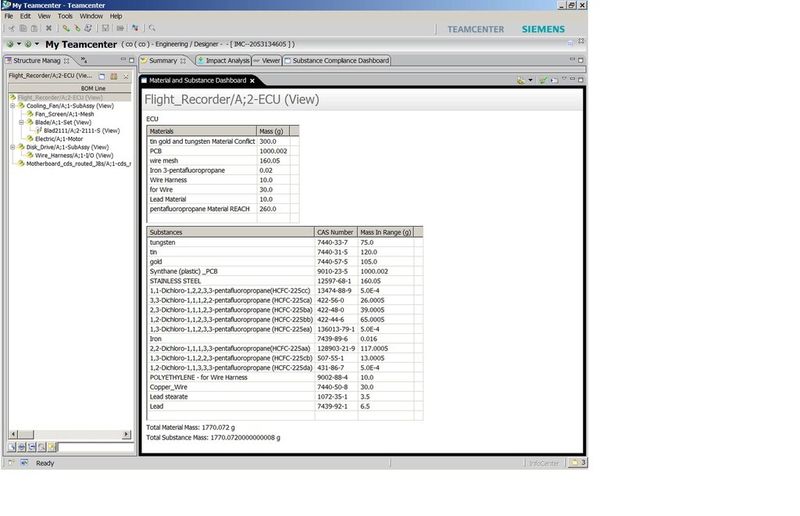The image size is (800, 516).
Task: Click the magnifier search icon in the toolbar
Action: click(152, 28)
